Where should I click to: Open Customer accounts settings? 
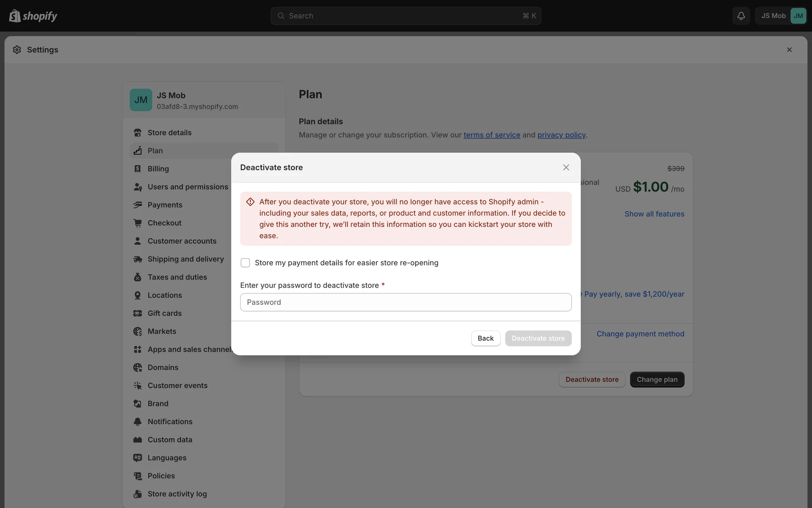pyautogui.click(x=182, y=241)
